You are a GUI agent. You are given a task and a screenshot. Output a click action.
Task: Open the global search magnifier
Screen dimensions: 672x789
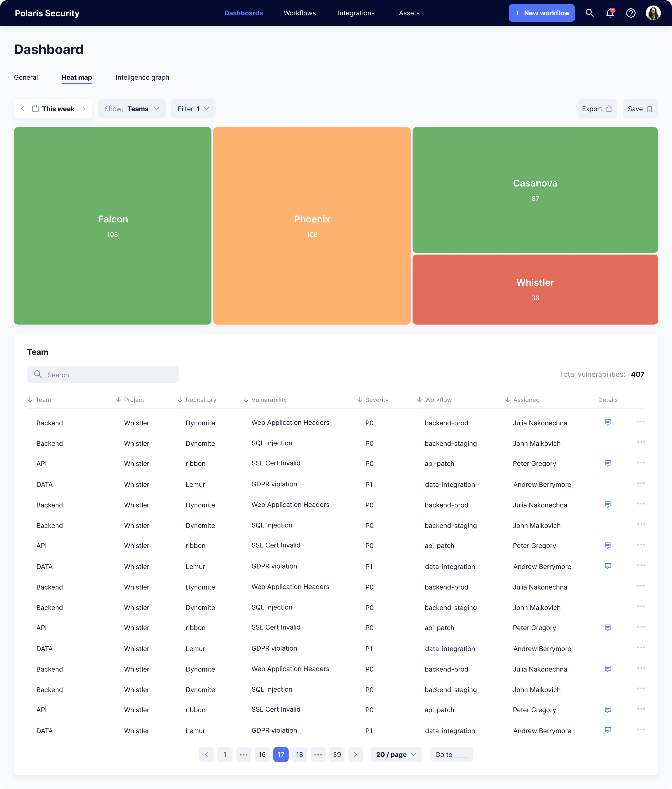click(590, 13)
